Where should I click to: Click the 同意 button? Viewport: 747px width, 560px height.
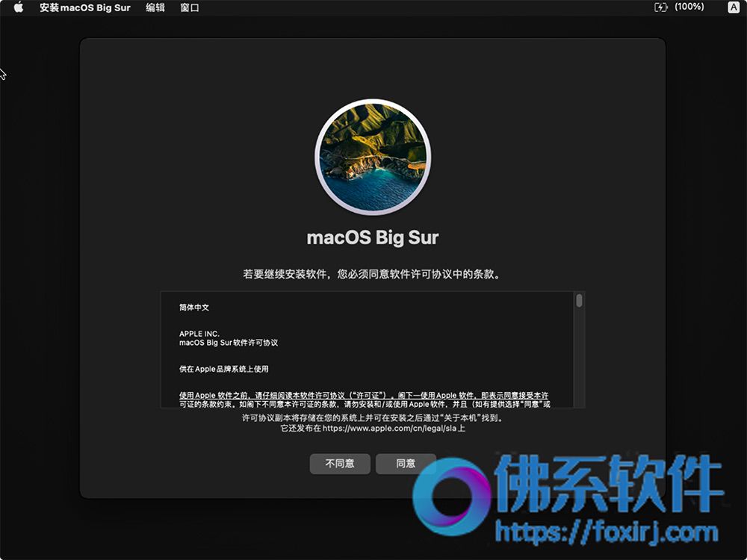406,464
